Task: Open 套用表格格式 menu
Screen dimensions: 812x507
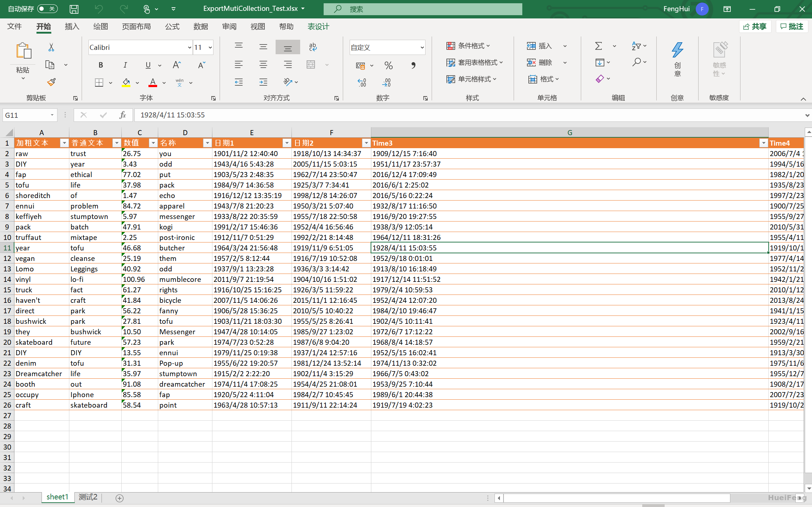Action: coord(475,63)
